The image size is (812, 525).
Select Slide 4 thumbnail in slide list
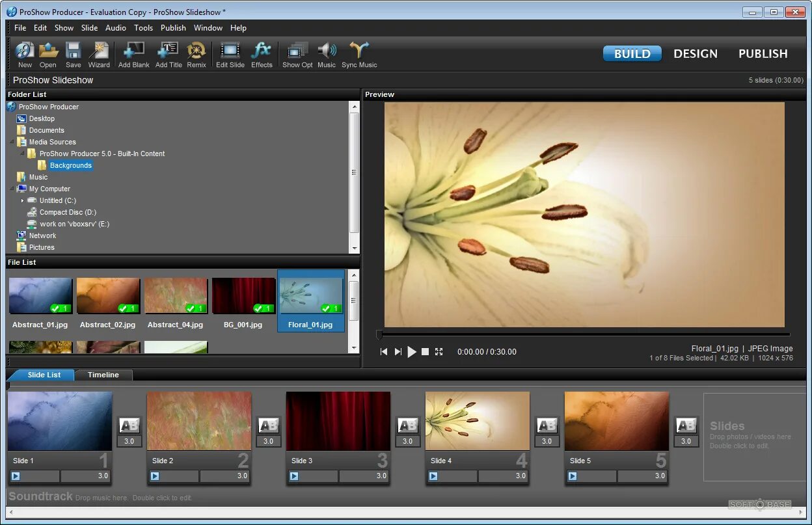point(478,421)
